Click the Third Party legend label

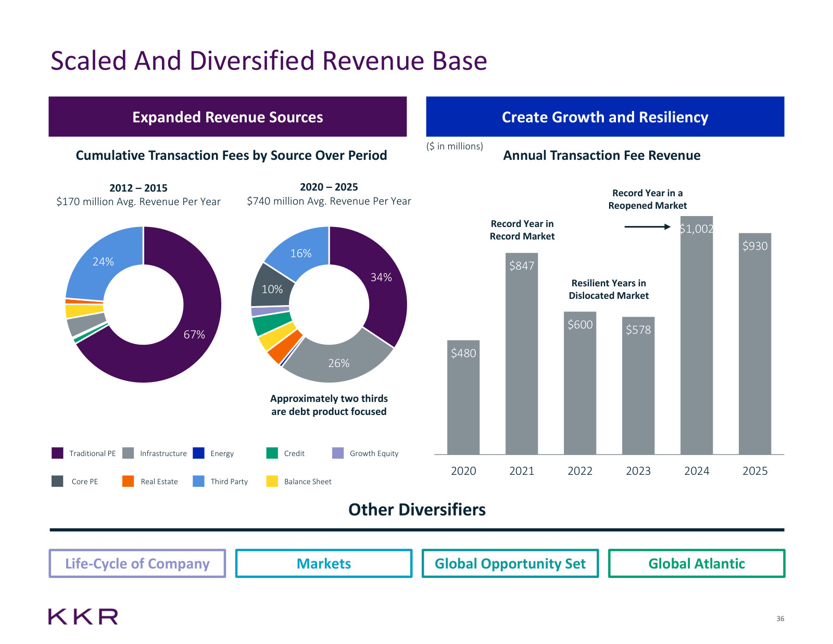229,482
